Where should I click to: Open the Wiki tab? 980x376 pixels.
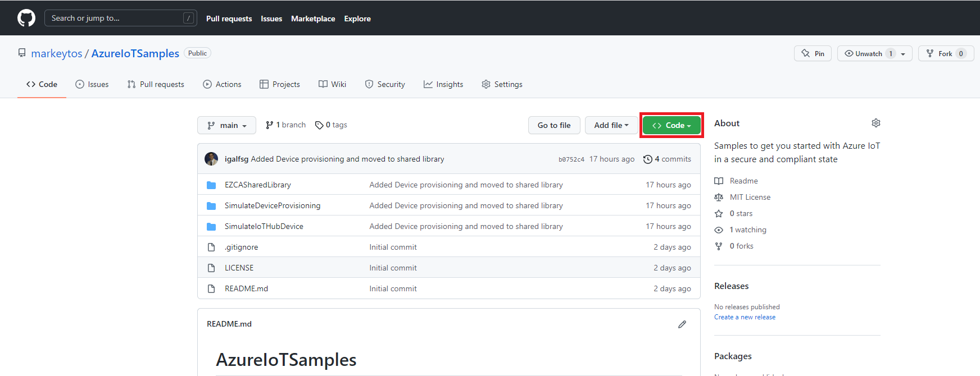(x=333, y=84)
